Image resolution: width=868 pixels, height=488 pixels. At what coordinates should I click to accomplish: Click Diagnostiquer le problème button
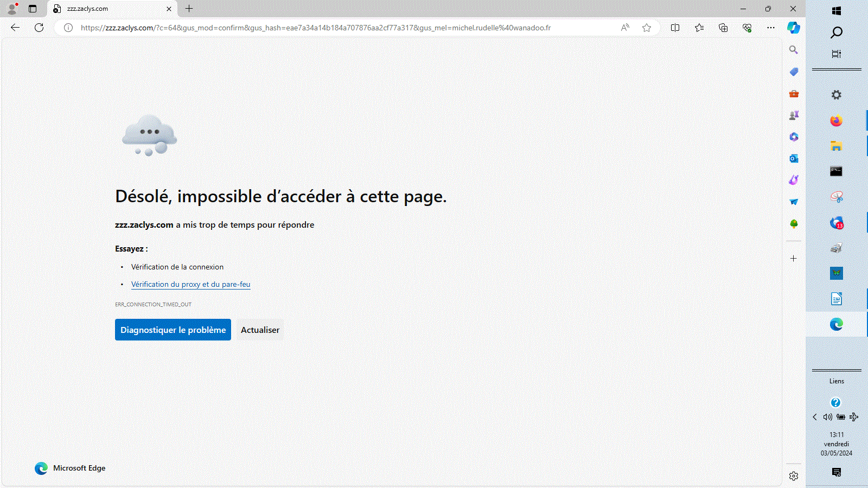(173, 330)
